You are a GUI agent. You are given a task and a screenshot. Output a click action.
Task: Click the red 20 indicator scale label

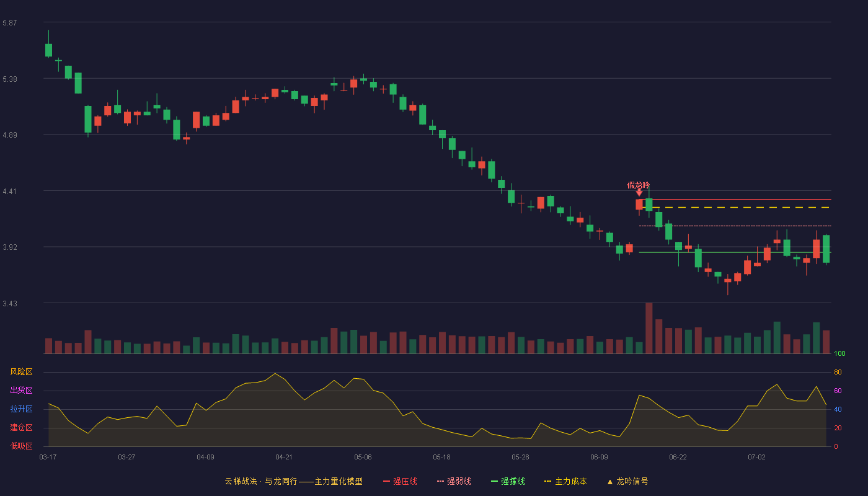[838, 428]
